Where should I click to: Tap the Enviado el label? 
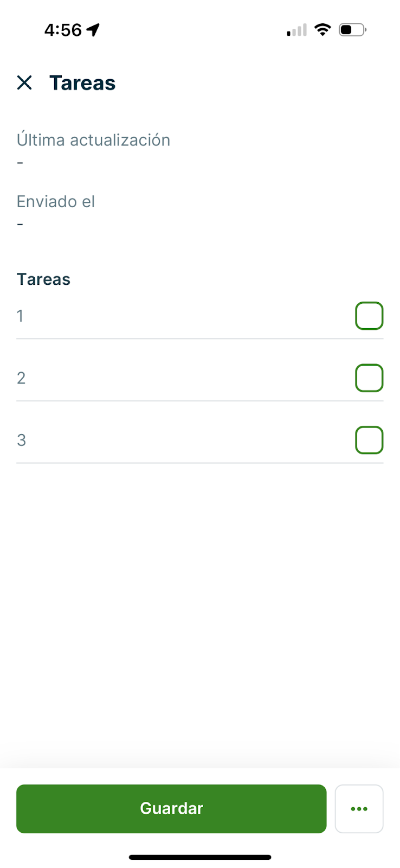pyautogui.click(x=56, y=202)
